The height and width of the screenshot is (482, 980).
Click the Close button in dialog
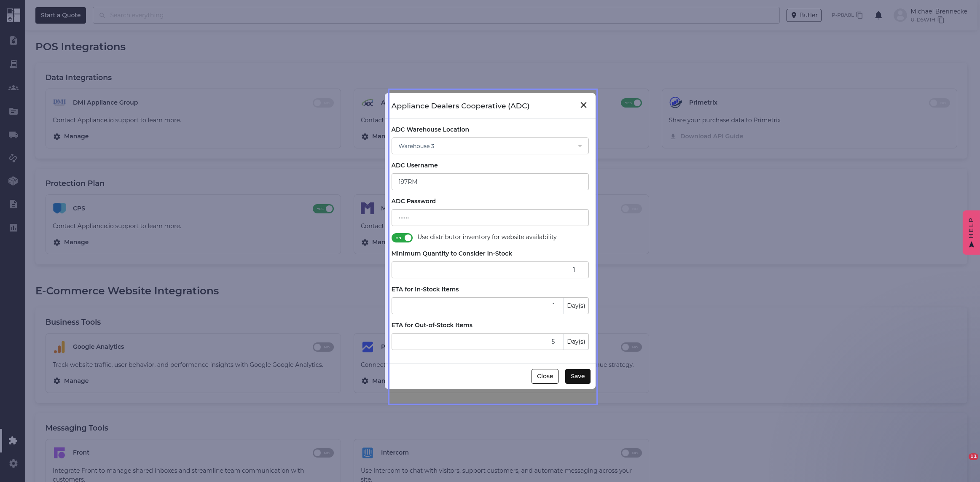[x=545, y=376]
